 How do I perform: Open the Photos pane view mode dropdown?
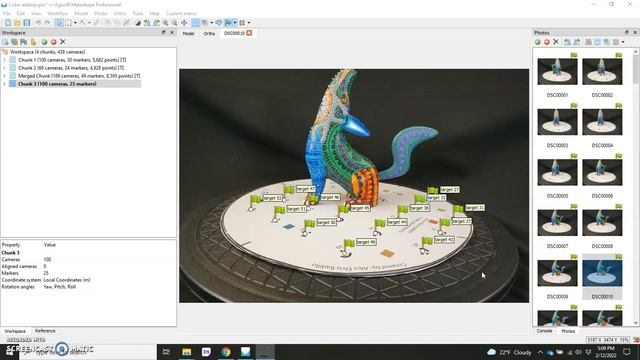623,42
